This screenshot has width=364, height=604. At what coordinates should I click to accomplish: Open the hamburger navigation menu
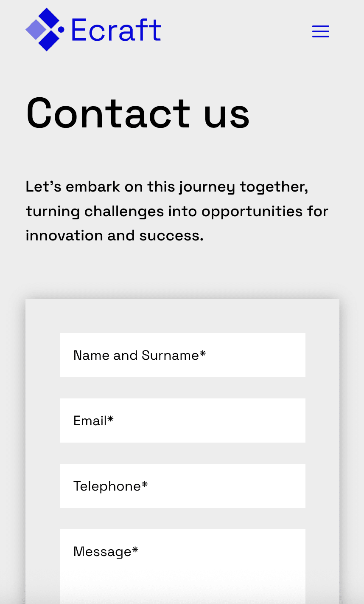coord(321,31)
